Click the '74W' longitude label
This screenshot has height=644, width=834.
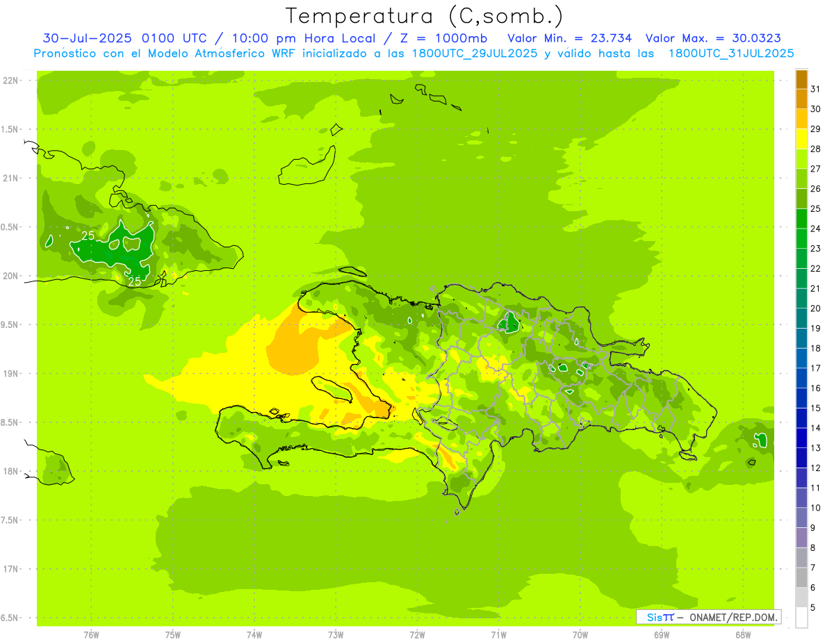(x=254, y=635)
